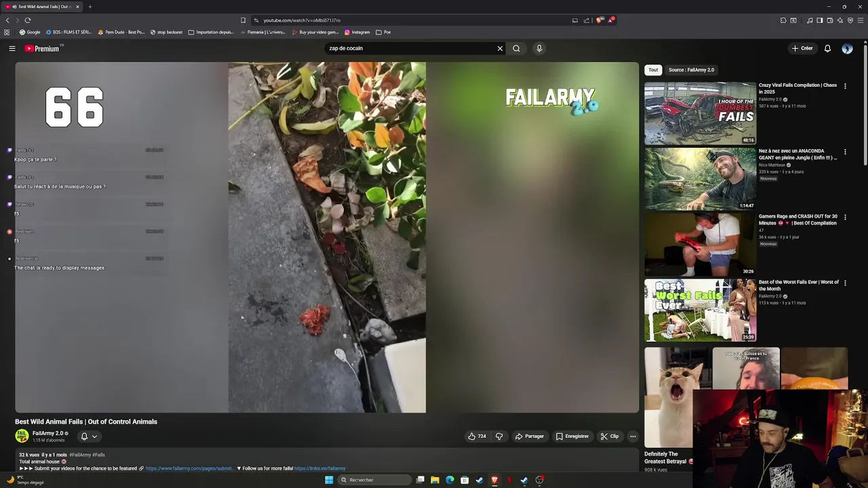Expand notification options chevron beside bell
The height and width of the screenshot is (488, 868).
(x=94, y=436)
